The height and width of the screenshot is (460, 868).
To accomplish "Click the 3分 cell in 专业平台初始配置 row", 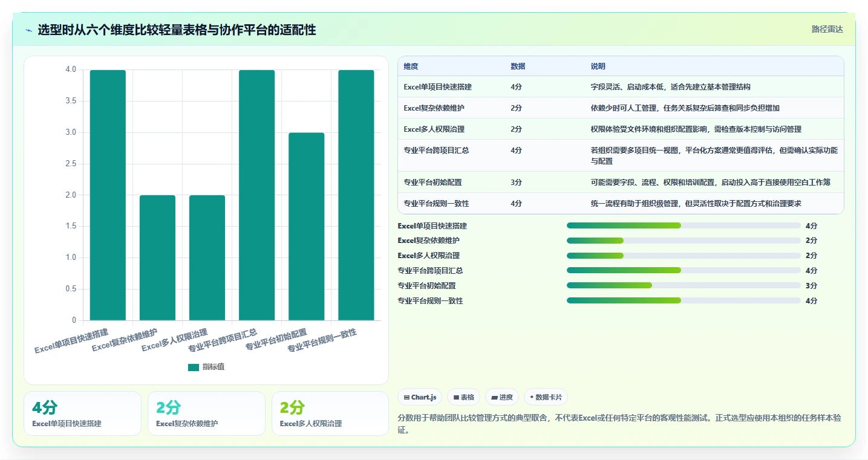I will tap(516, 182).
